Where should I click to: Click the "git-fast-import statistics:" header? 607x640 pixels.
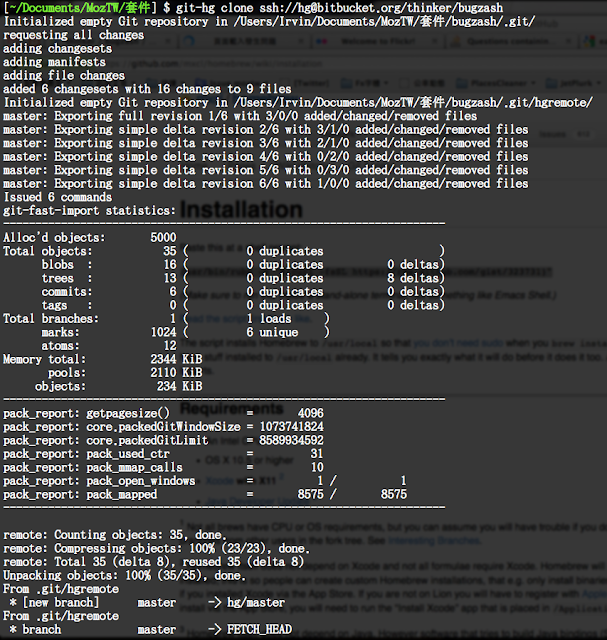pyautogui.click(x=89, y=210)
